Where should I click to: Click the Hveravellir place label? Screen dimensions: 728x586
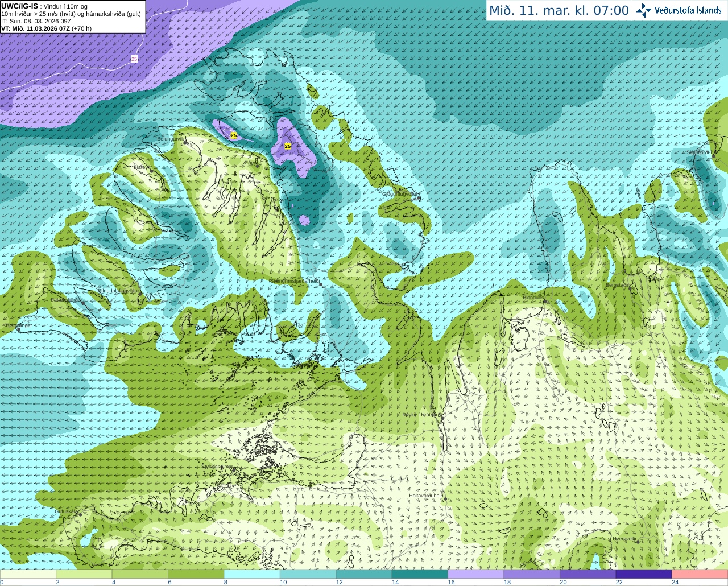pos(624,538)
